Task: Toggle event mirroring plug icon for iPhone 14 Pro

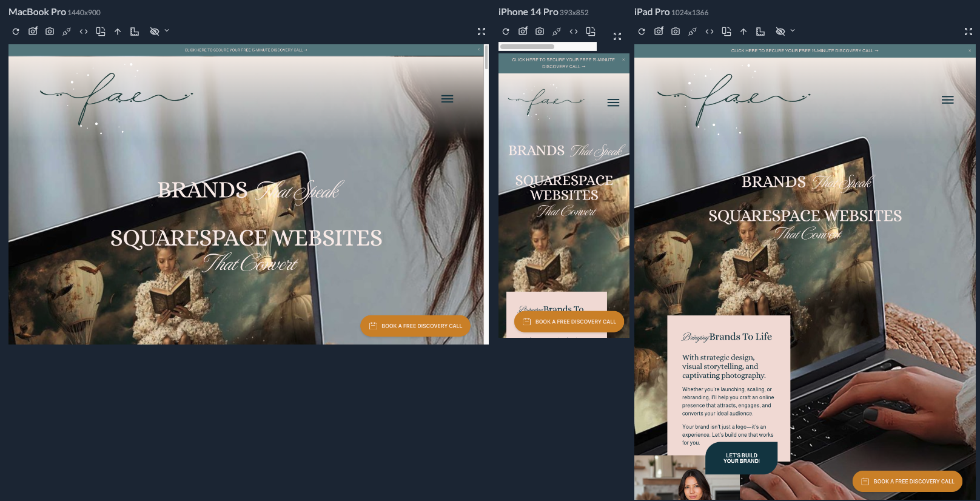Action: click(x=557, y=32)
